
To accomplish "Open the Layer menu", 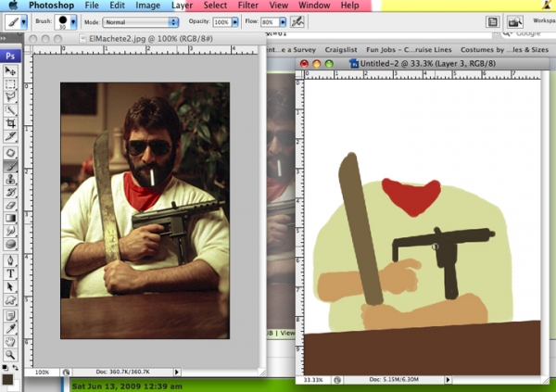I will coord(182,6).
